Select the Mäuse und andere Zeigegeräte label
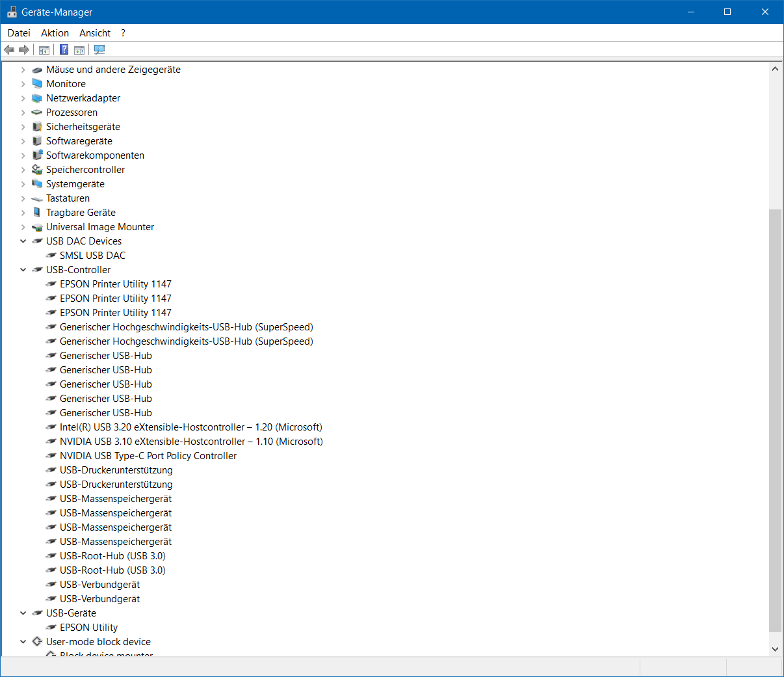 [x=113, y=70]
